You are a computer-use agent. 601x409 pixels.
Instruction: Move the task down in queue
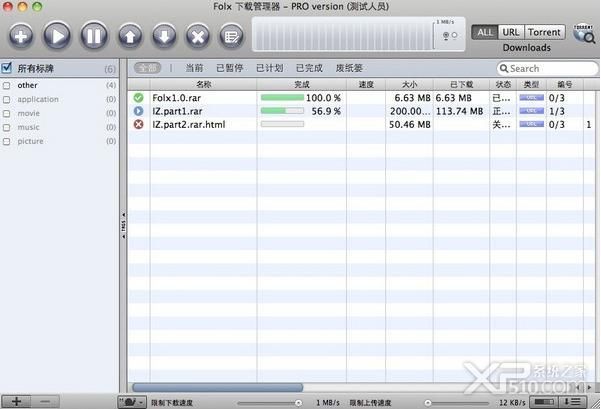164,37
